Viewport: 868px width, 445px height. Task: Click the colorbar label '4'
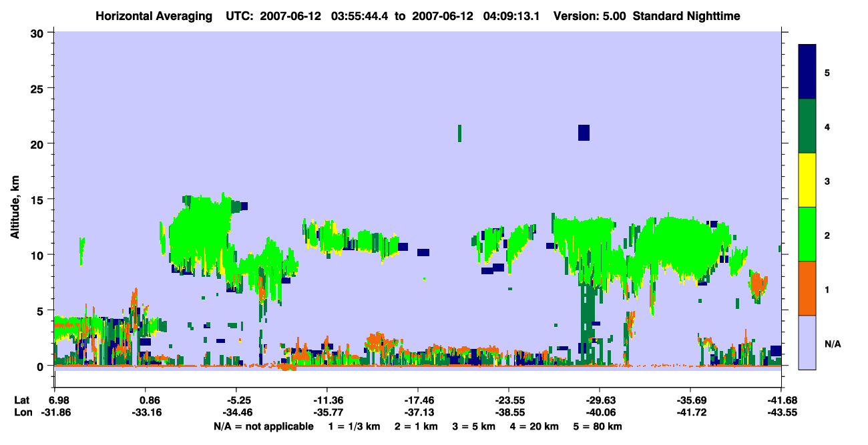(x=827, y=127)
